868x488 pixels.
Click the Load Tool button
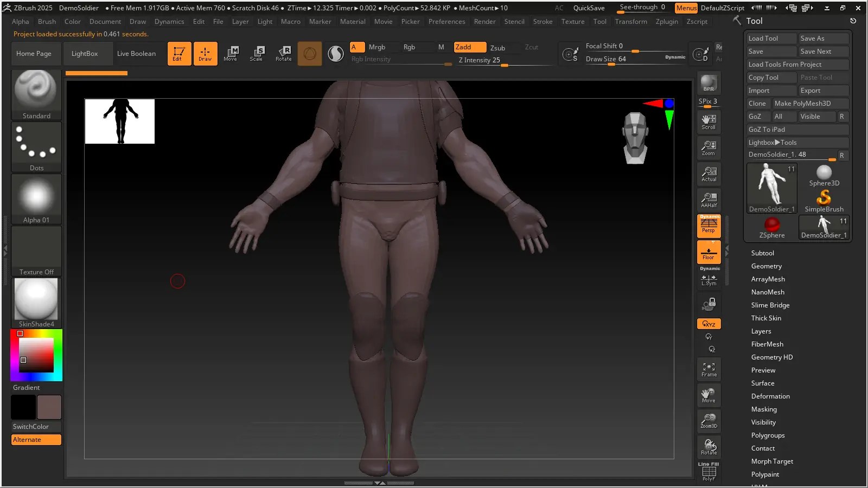pos(770,38)
